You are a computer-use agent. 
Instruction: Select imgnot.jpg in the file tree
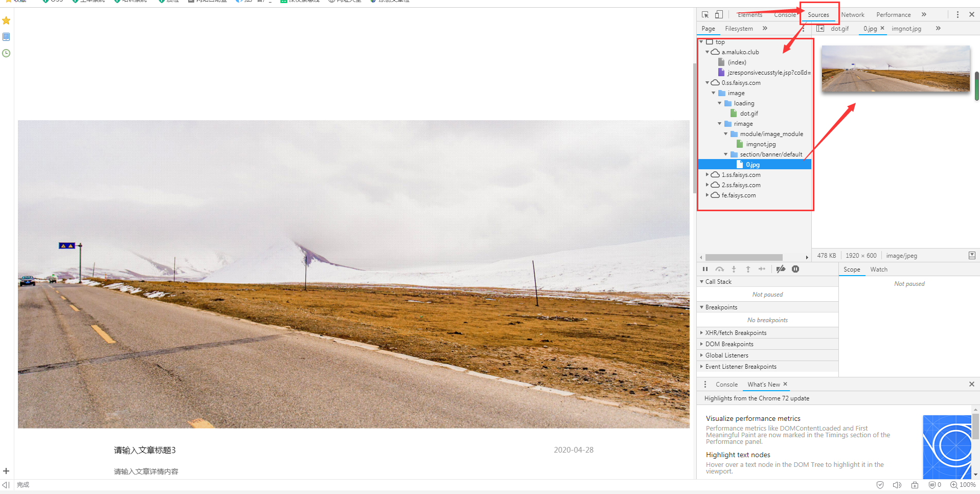point(761,144)
